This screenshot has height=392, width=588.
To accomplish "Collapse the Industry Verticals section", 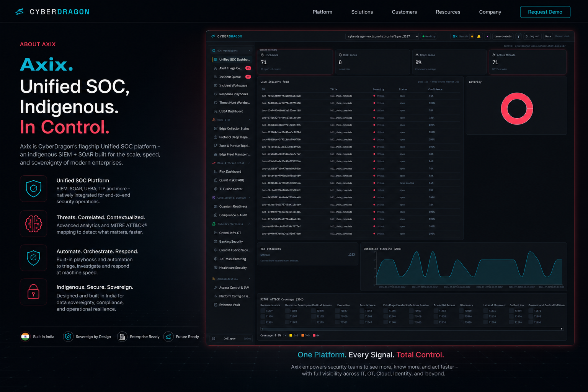I will coord(250,224).
